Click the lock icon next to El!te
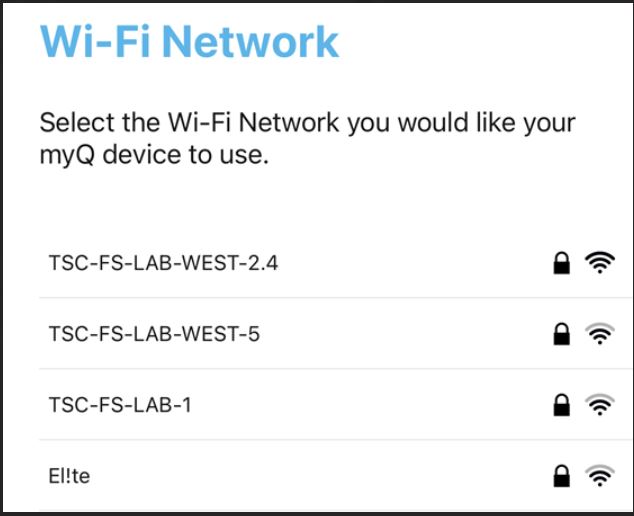This screenshot has height=516, width=634. (562, 477)
